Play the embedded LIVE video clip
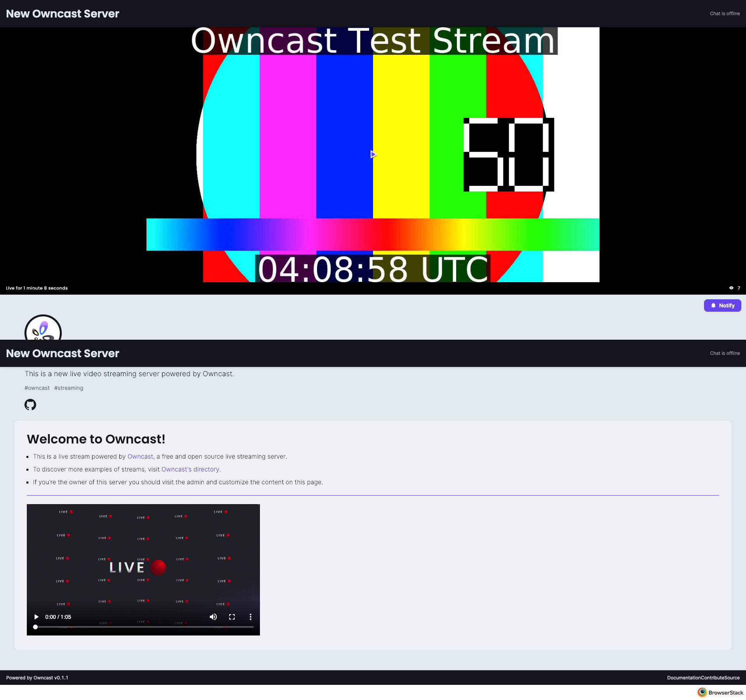This screenshot has width=746, height=700. coord(37,617)
